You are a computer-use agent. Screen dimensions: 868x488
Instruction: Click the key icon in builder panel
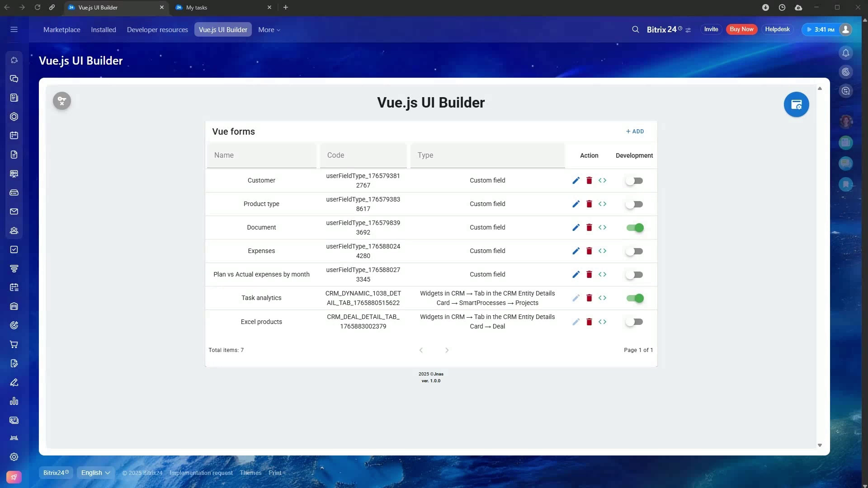pos(62,101)
